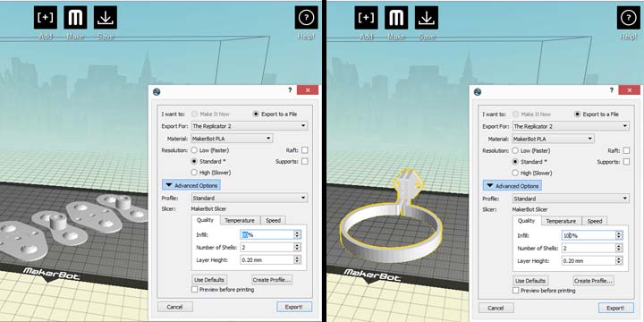Switch to Temperature tab in left dialog
644x322 pixels.
[x=240, y=221]
